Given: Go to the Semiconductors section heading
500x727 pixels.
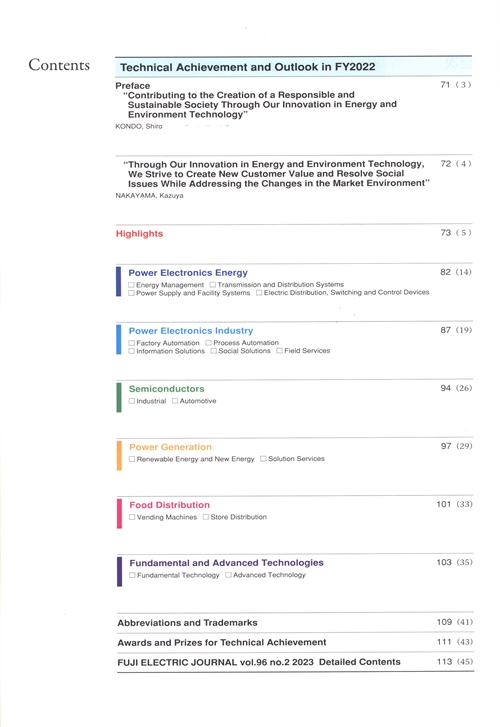Looking at the screenshot, I should click(x=167, y=389).
